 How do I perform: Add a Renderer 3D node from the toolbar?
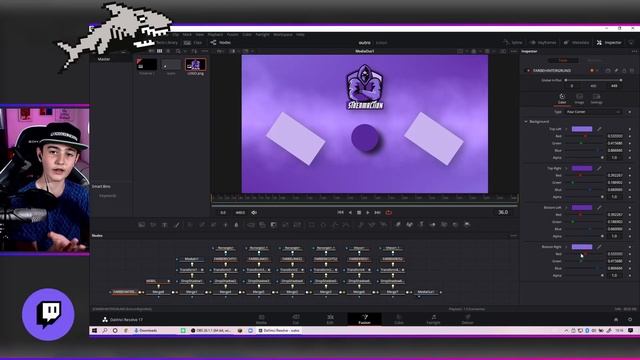[467, 224]
